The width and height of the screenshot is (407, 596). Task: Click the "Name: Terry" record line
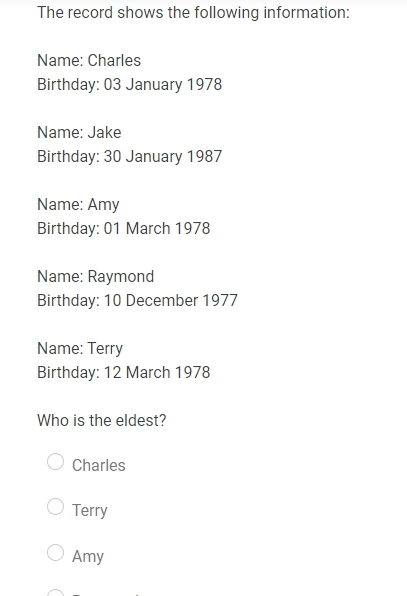coord(80,349)
